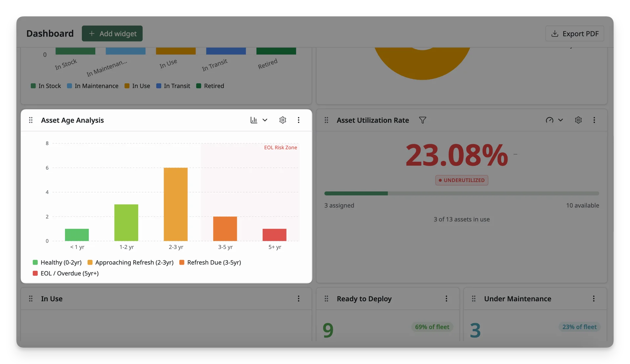Click the '10 available' text

point(582,205)
